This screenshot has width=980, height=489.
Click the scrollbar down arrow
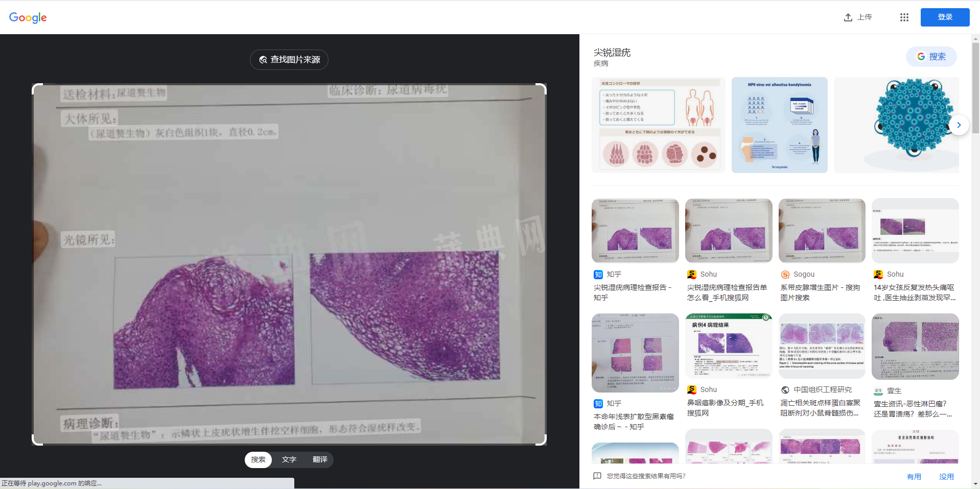click(976, 483)
